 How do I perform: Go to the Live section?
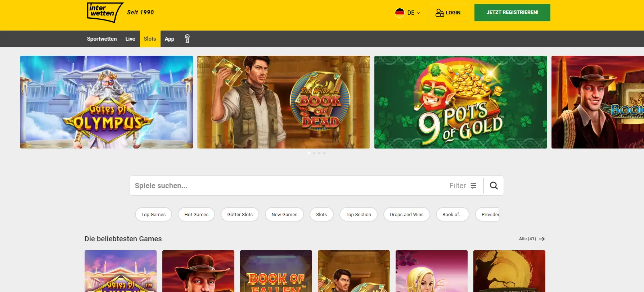(130, 39)
